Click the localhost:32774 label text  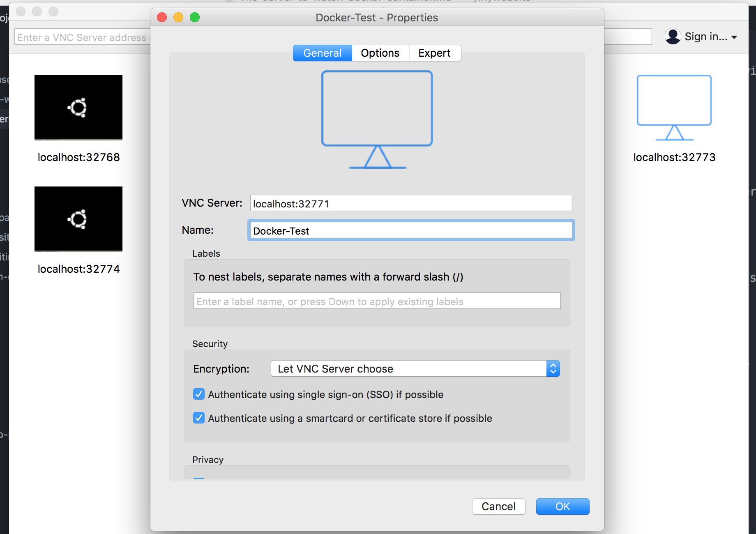click(78, 269)
